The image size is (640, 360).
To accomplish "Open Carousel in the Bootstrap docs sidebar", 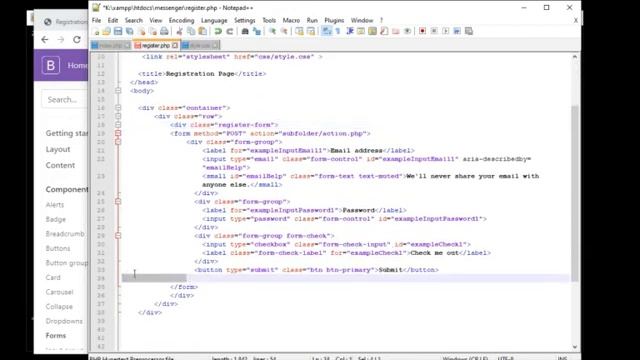I will [x=60, y=292].
